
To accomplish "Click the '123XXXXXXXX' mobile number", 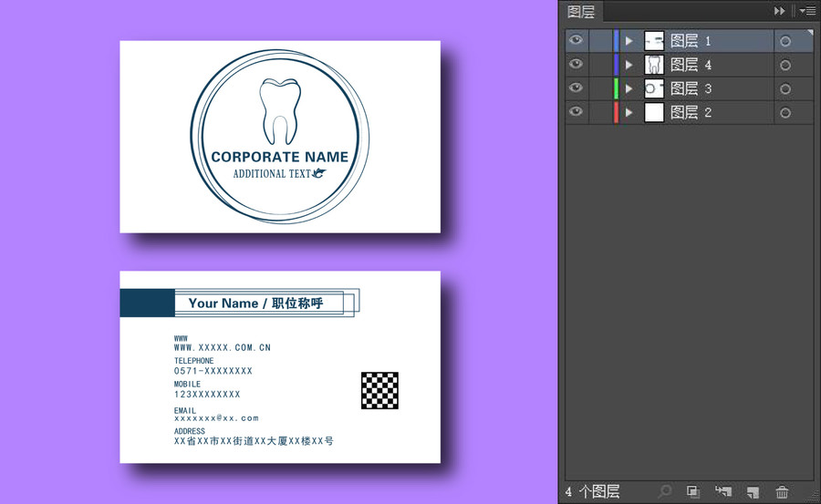I will (207, 395).
